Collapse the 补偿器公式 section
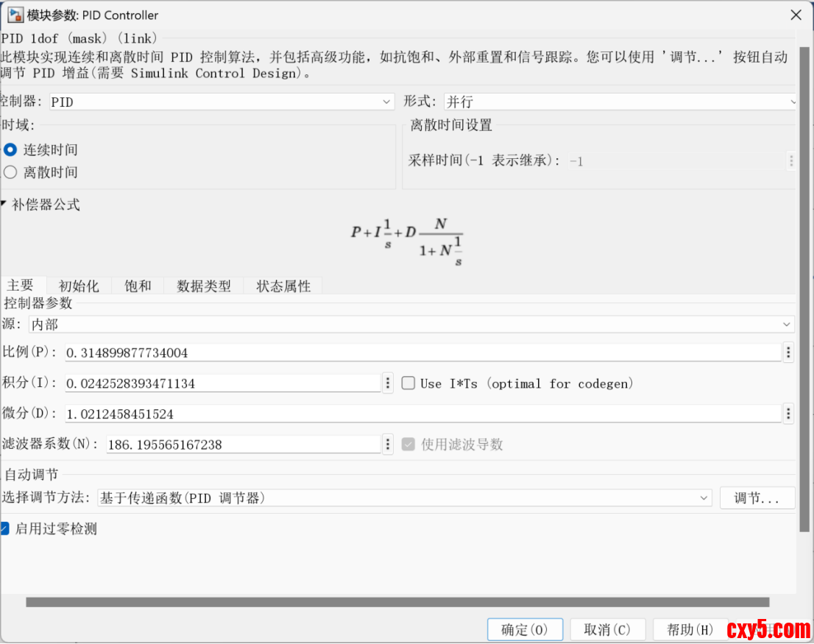The image size is (814, 644). click(x=4, y=204)
